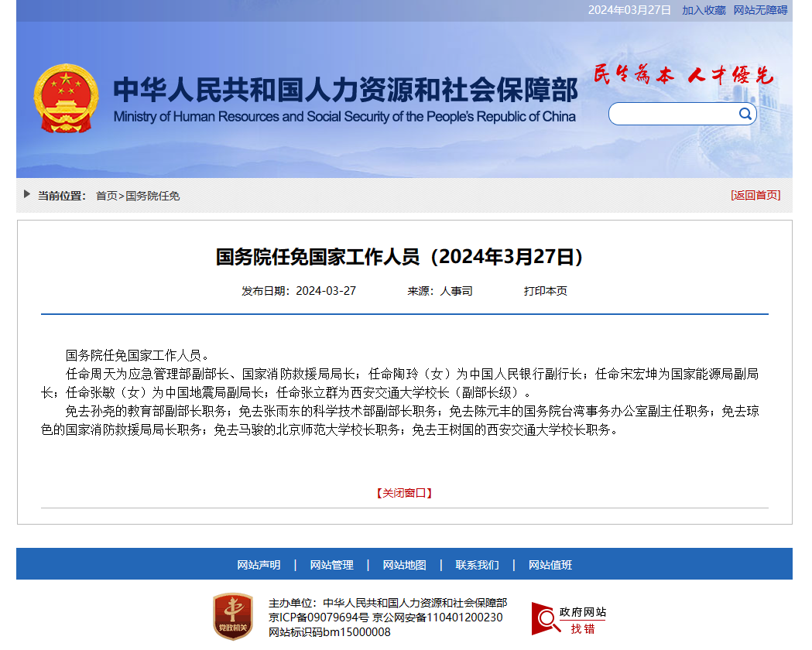Open 联系我们 in footer menu
812x650 pixels.
click(x=477, y=565)
